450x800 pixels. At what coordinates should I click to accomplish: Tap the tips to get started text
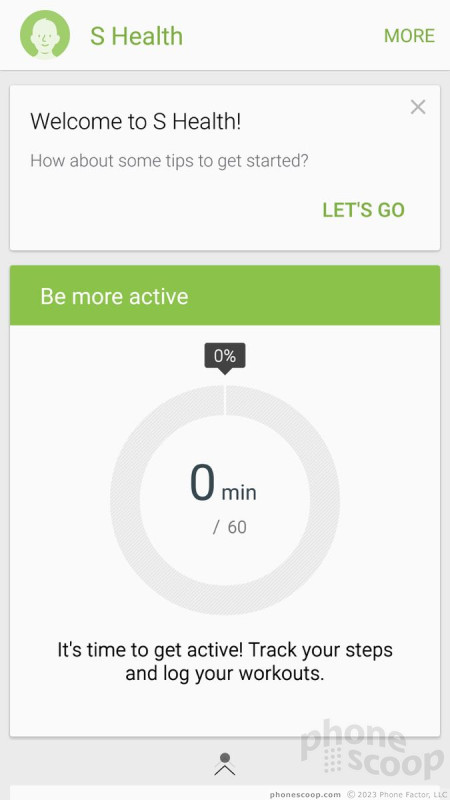point(169,161)
